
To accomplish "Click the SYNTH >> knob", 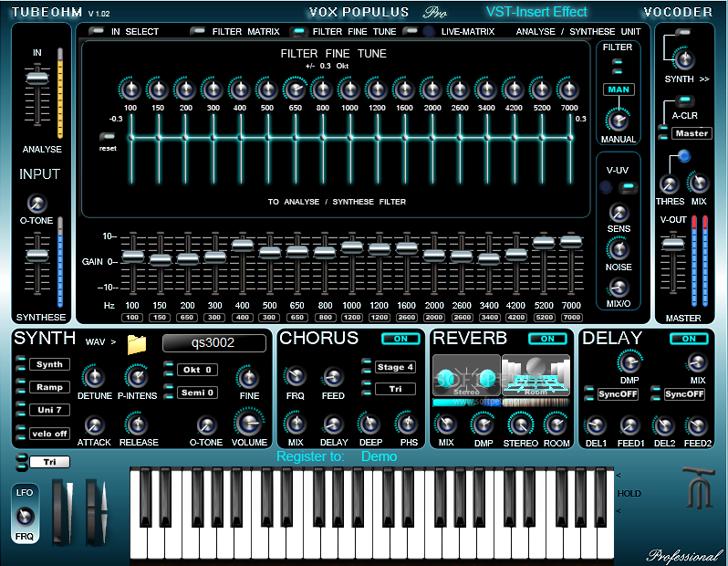I will coord(684,59).
